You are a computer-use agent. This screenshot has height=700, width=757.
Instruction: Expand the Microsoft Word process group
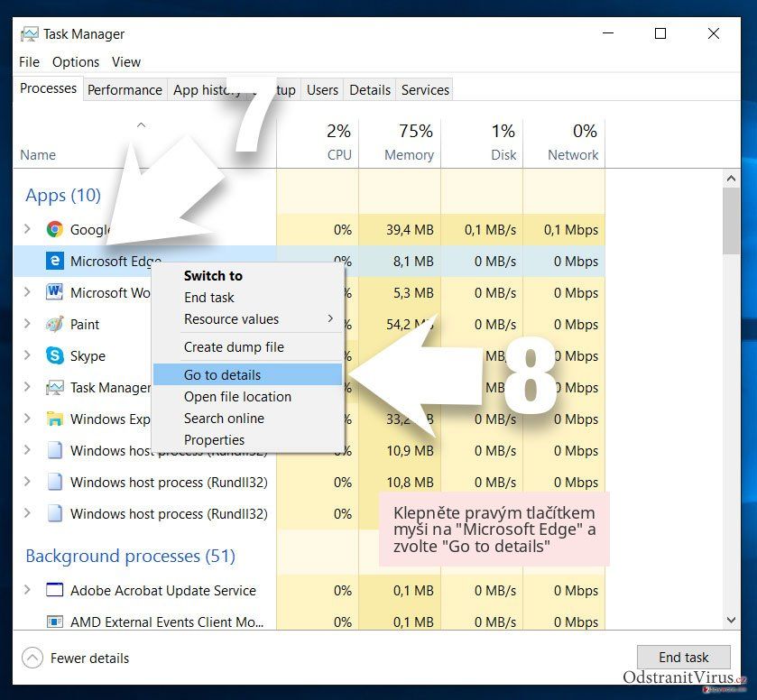point(27,292)
